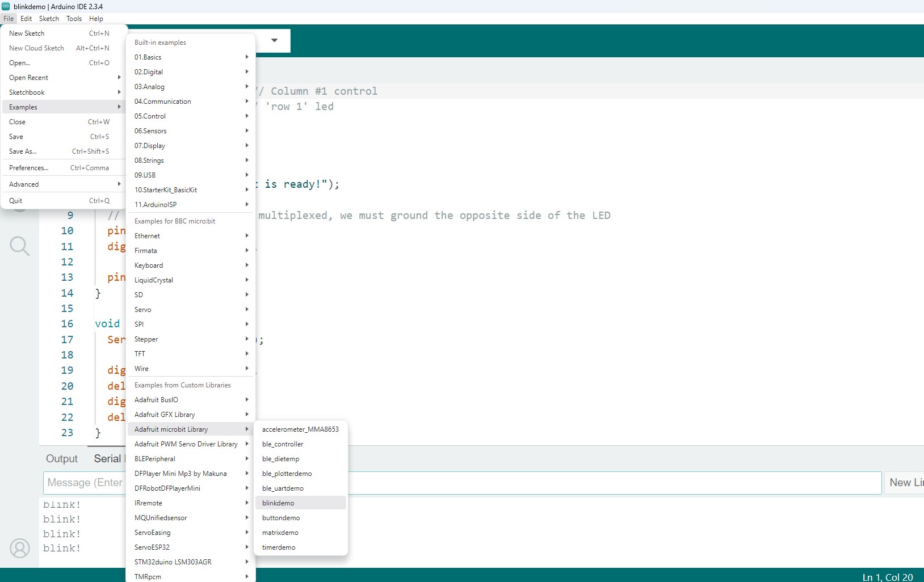Expand the 04.Communication examples submenu
The width and height of the screenshot is (924, 582).
(x=191, y=102)
